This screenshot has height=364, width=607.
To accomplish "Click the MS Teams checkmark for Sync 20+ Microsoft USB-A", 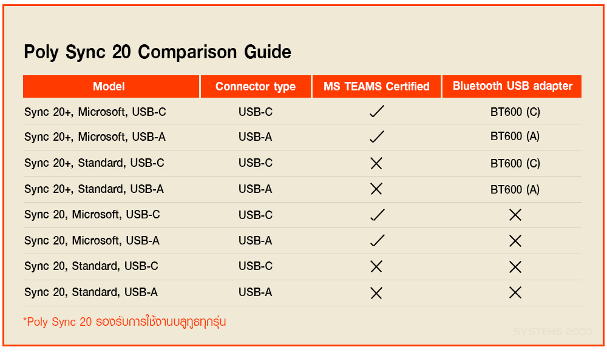I will [376, 137].
